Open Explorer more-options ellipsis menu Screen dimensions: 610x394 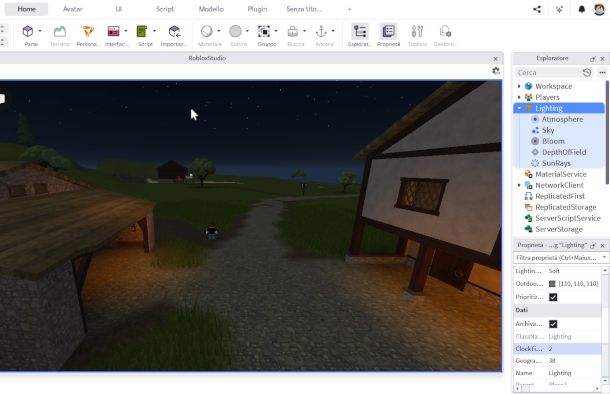[602, 72]
